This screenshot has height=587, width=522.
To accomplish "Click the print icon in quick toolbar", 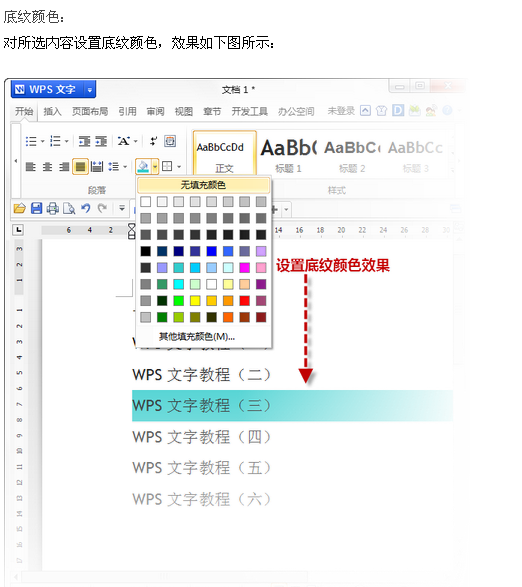I will coord(53,208).
